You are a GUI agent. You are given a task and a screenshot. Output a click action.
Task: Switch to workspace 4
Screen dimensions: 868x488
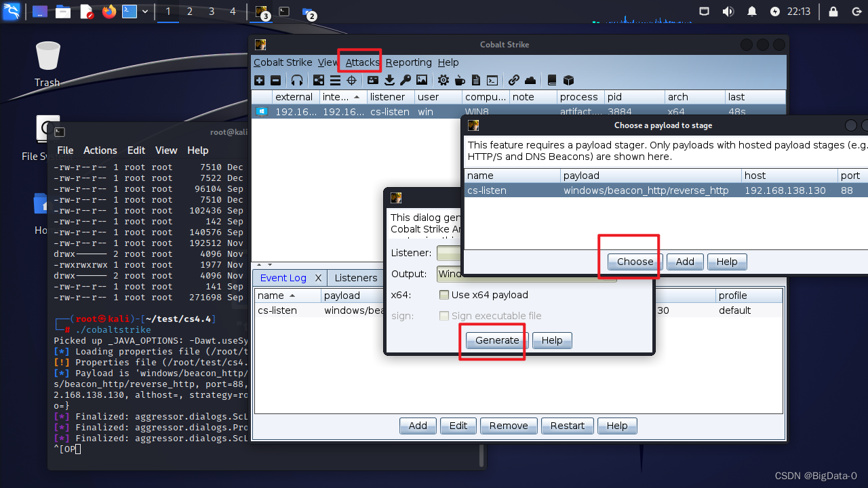pyautogui.click(x=233, y=12)
